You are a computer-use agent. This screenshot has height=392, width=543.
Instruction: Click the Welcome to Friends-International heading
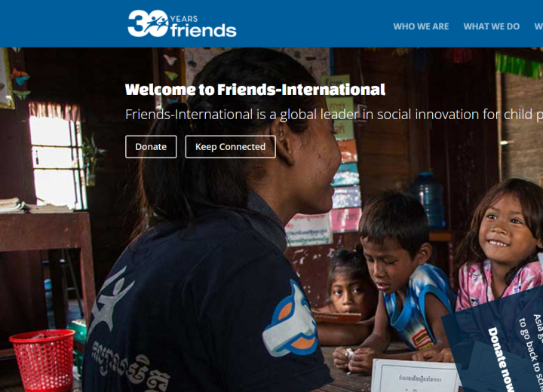pyautogui.click(x=255, y=90)
